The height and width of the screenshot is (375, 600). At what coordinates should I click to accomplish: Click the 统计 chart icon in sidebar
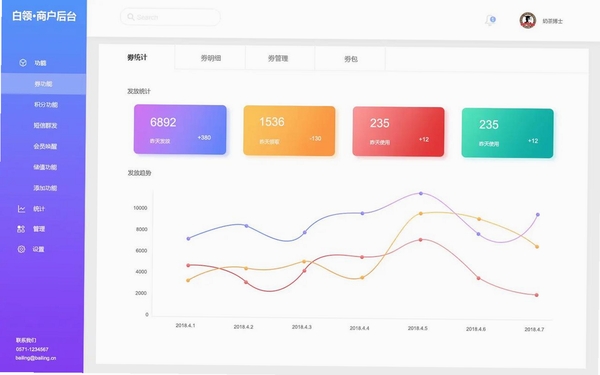pos(21,209)
